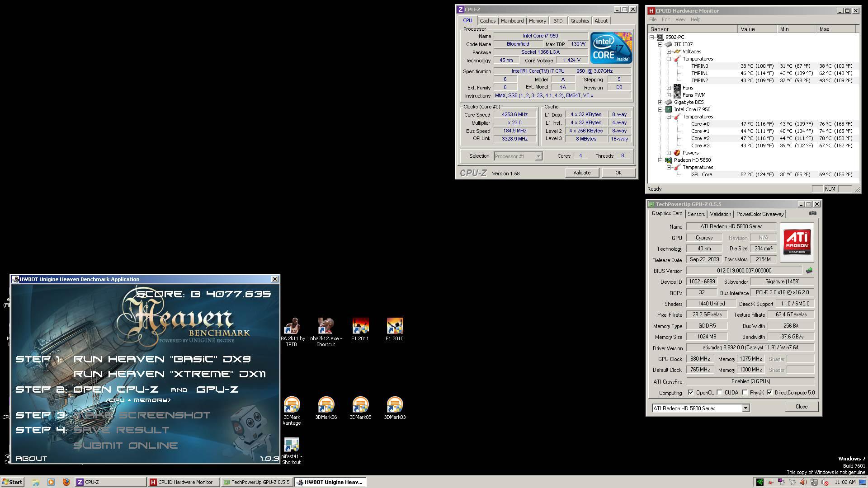The image size is (868, 488).
Task: Click the ATI Radeon logo in GPU-Z
Action: (x=797, y=243)
